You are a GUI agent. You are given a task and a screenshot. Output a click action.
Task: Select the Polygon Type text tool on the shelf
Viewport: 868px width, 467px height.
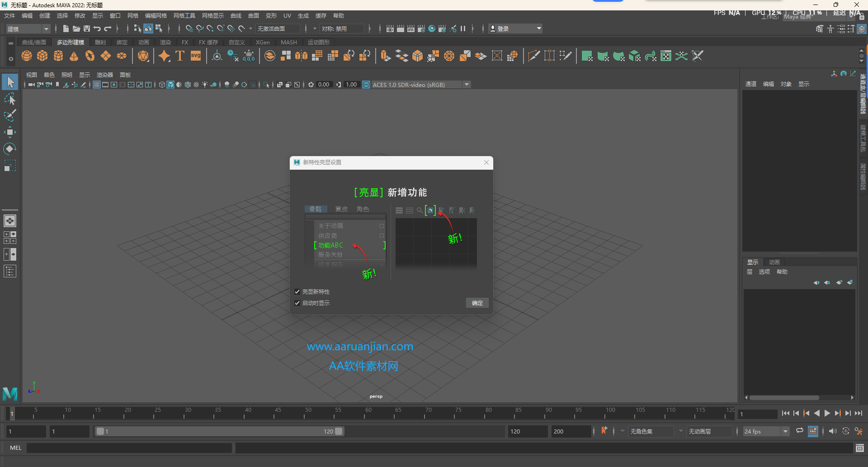tap(179, 56)
